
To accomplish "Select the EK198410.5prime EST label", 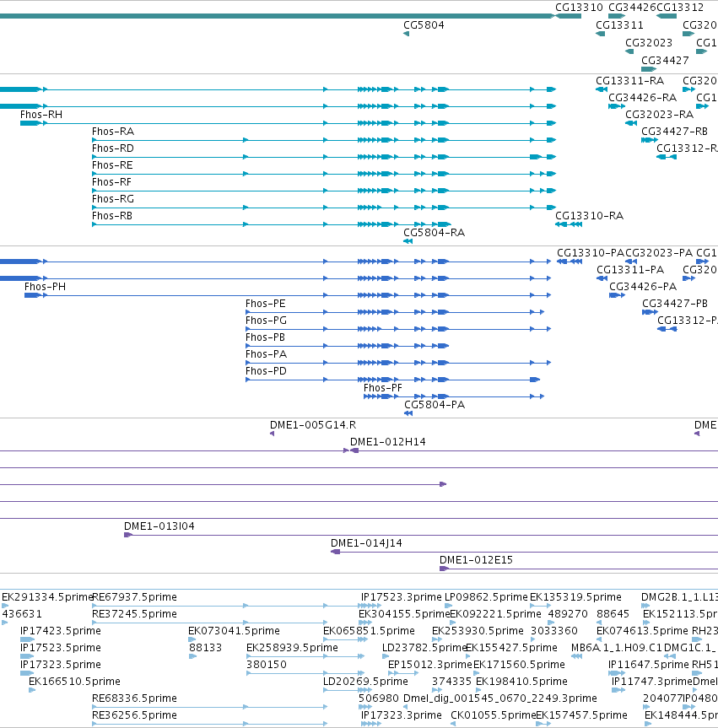I will click(521, 682).
